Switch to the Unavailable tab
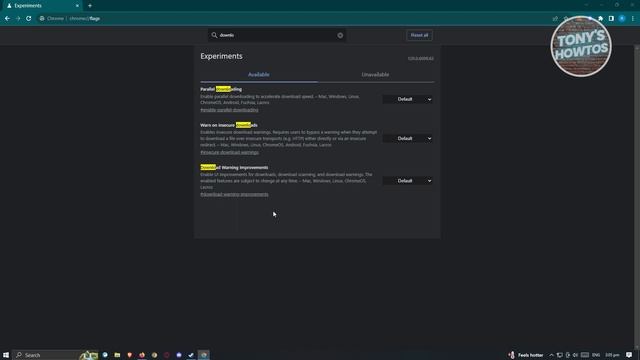 click(375, 75)
